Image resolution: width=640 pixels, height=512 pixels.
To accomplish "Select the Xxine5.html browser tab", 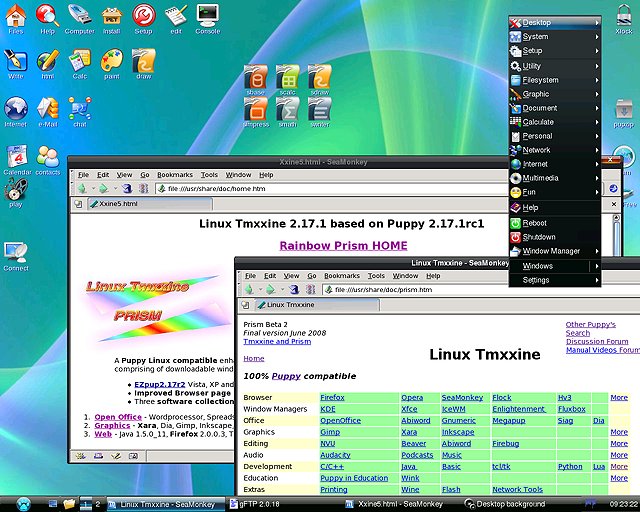I will click(x=150, y=204).
